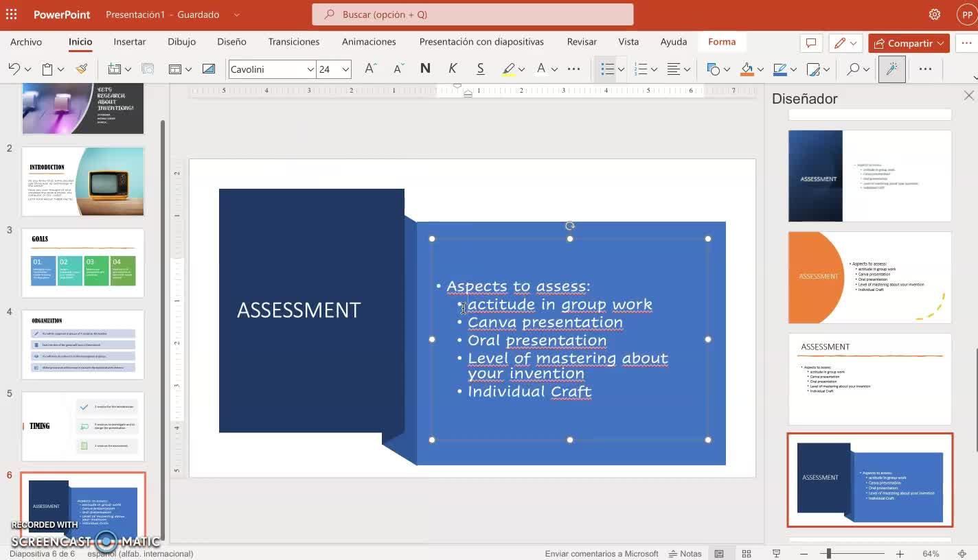This screenshot has height=560, width=978.
Task: Apply the orange shape fill color
Action: [747, 69]
